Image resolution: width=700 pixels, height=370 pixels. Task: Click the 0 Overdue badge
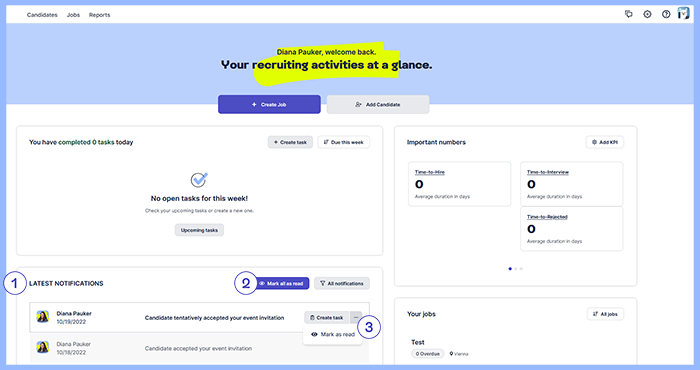427,354
